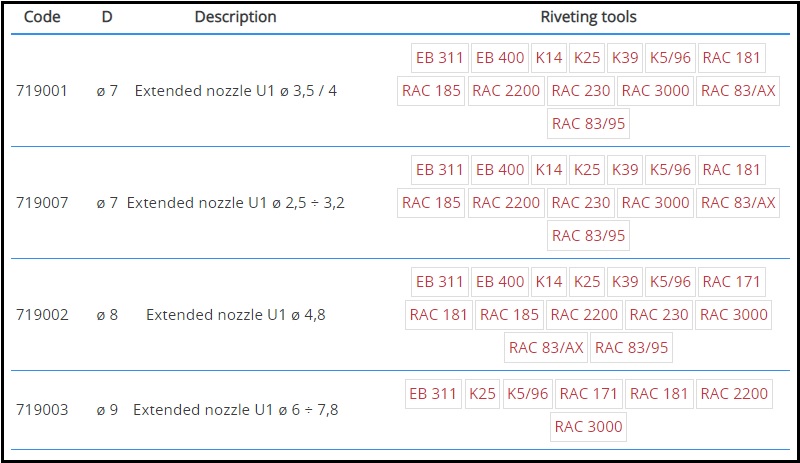Click RAC 83/95 tag for code 719002
The width and height of the screenshot is (800, 463).
[631, 348]
